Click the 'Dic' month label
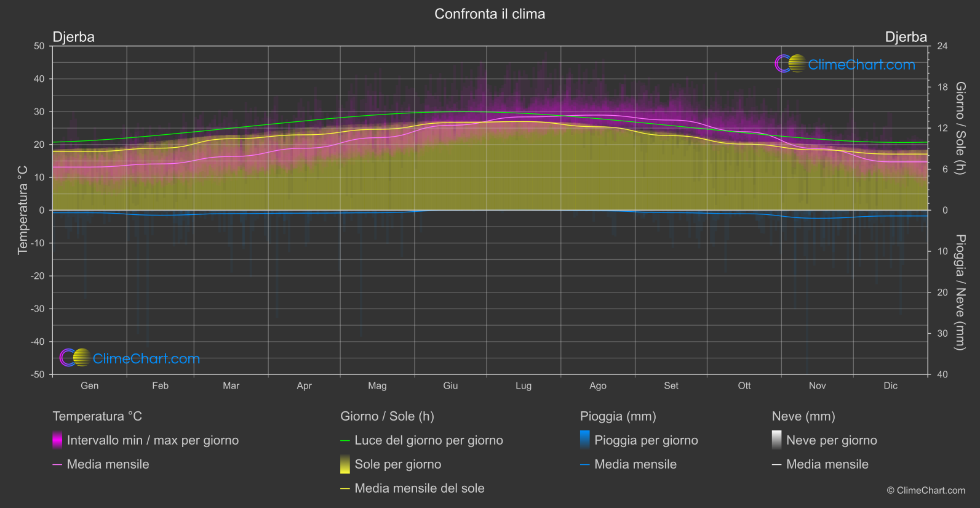This screenshot has height=508, width=980. pyautogui.click(x=891, y=385)
